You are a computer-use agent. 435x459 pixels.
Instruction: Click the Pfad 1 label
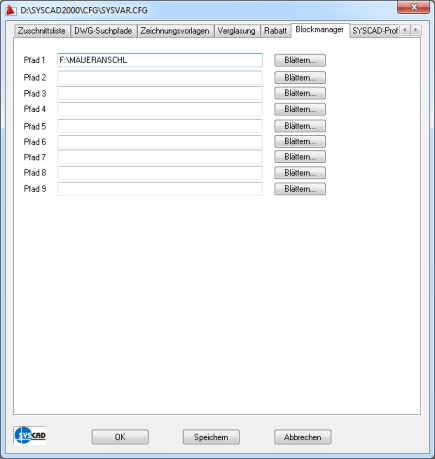34,60
